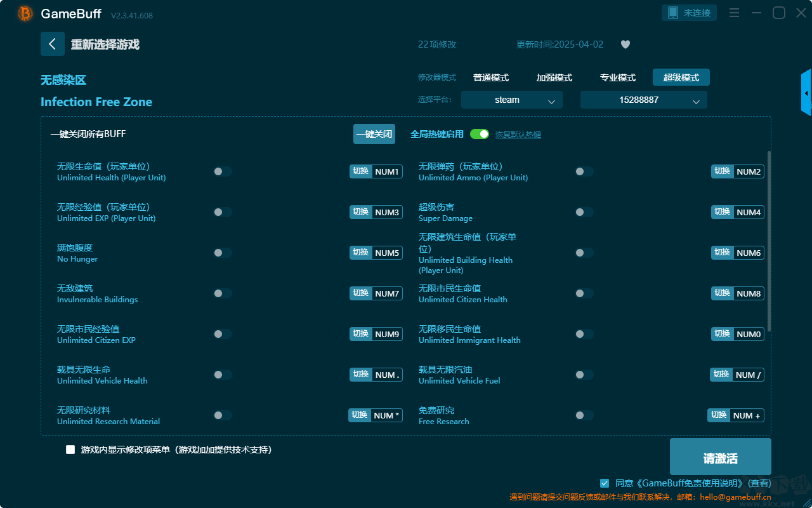Click the Infection Free Zone game title
Viewport: 812px width, 508px height.
[x=96, y=102]
